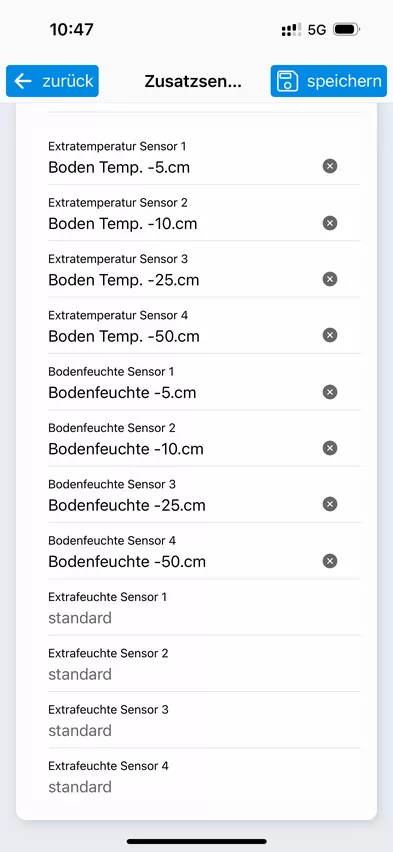Clear the Extratemperatur Sensor 4 name

329,335
